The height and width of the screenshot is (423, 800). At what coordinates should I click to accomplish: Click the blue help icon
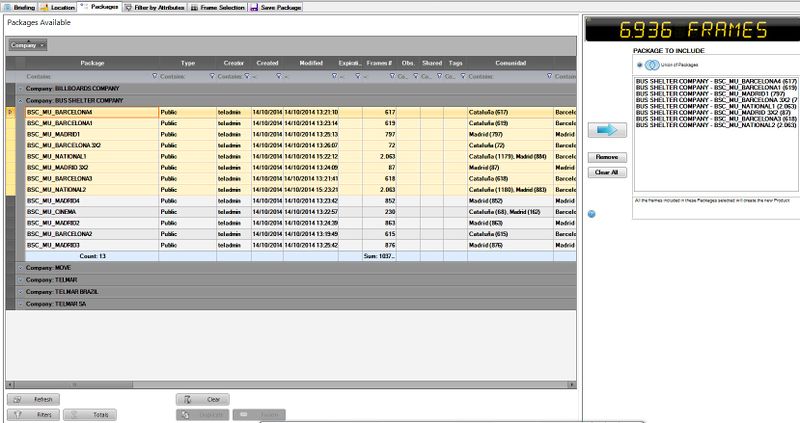click(x=592, y=213)
